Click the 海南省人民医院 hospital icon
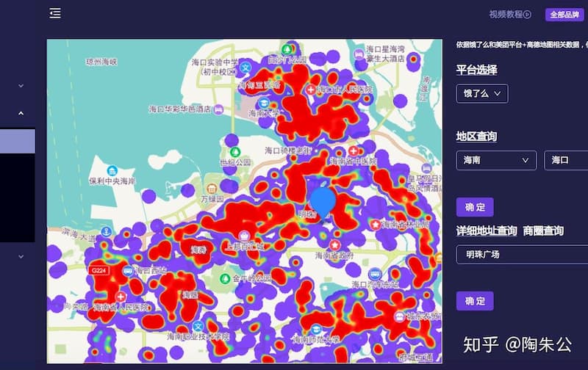 tap(121, 297)
